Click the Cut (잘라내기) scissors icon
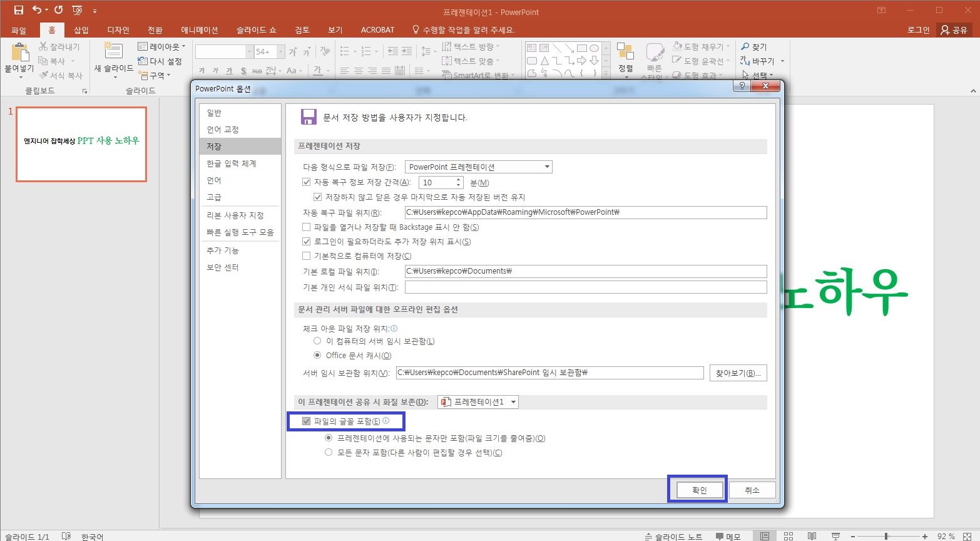The width and height of the screenshot is (980, 541). point(43,46)
